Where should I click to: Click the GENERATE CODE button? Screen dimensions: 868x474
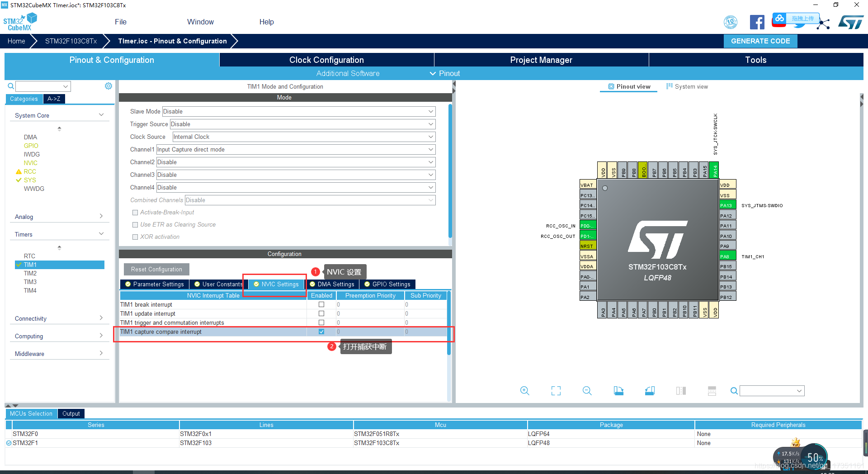[760, 41]
